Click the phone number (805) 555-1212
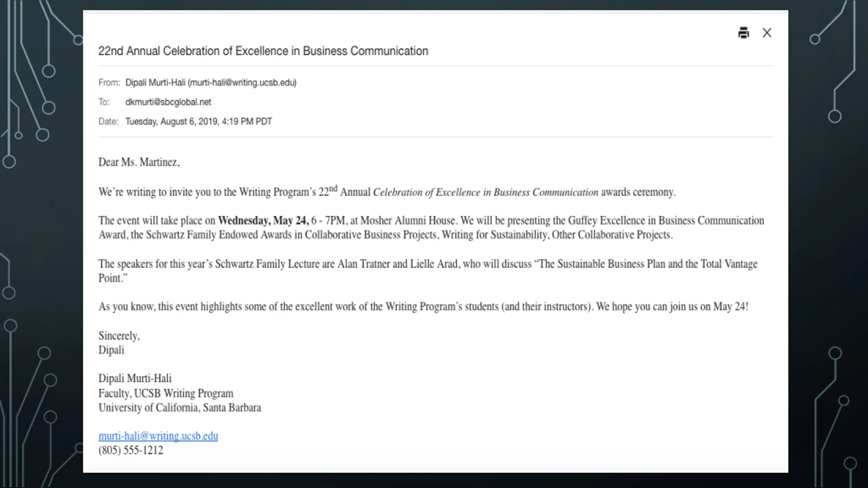This screenshot has width=868, height=488. [131, 450]
